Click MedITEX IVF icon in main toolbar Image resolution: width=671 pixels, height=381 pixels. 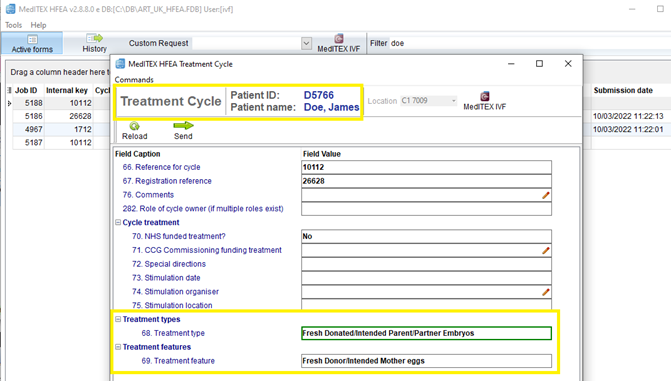(338, 43)
